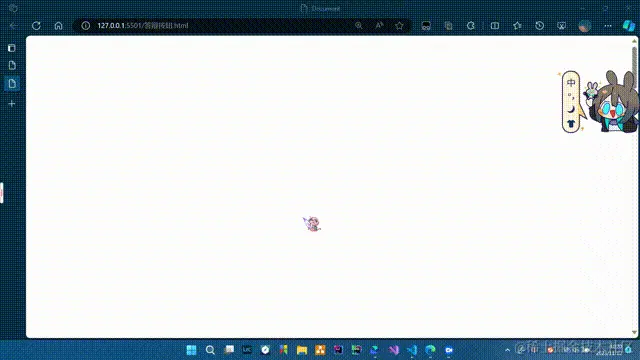Open the browser home page icon

(58, 26)
